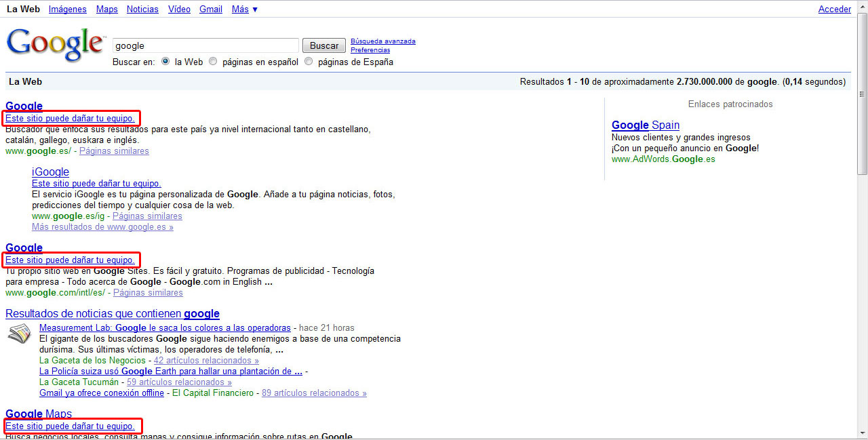
Task: Open Vídeo in top navigation
Action: pos(179,9)
